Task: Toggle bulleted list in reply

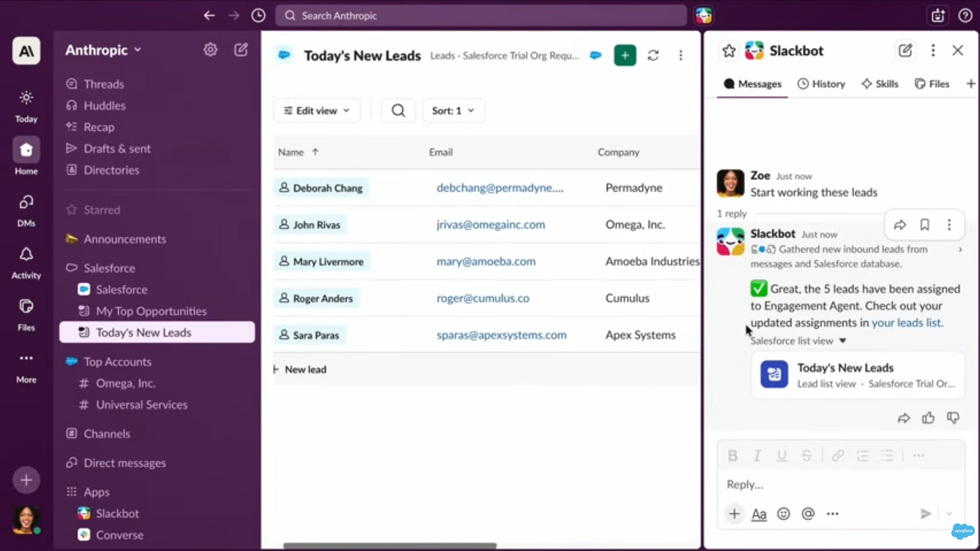Action: pyautogui.click(x=887, y=455)
